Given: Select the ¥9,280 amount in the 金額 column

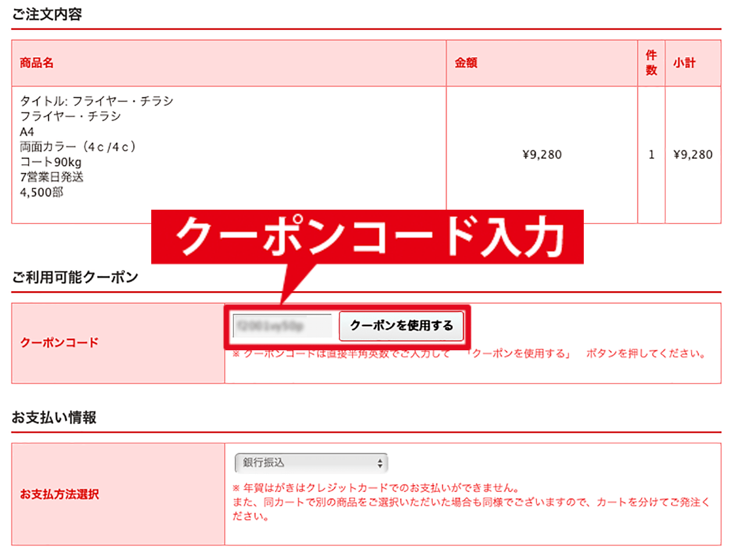Looking at the screenshot, I should pyautogui.click(x=542, y=154).
